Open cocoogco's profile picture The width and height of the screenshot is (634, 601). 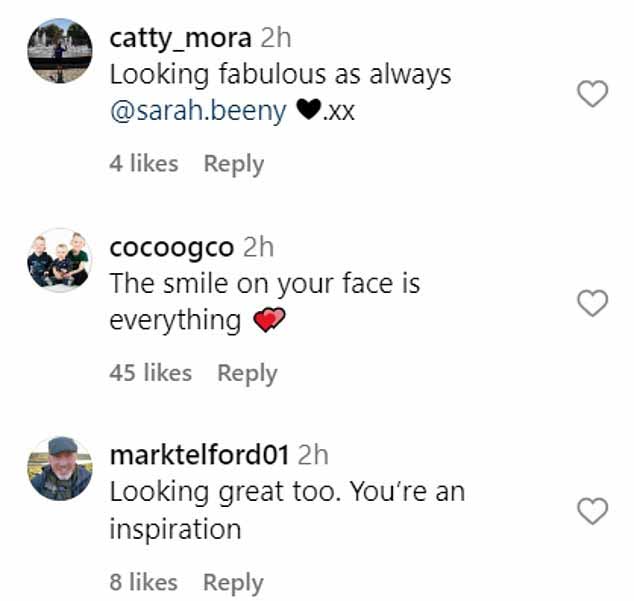(x=60, y=260)
